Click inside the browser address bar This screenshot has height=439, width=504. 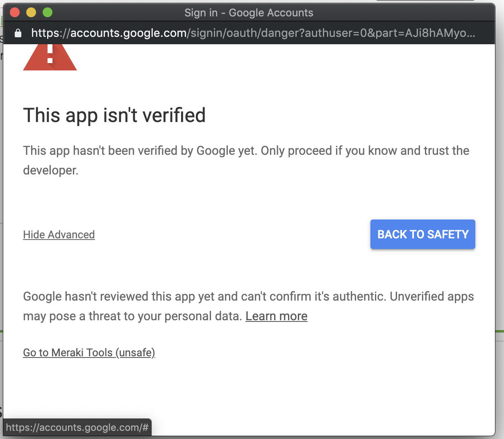246,33
